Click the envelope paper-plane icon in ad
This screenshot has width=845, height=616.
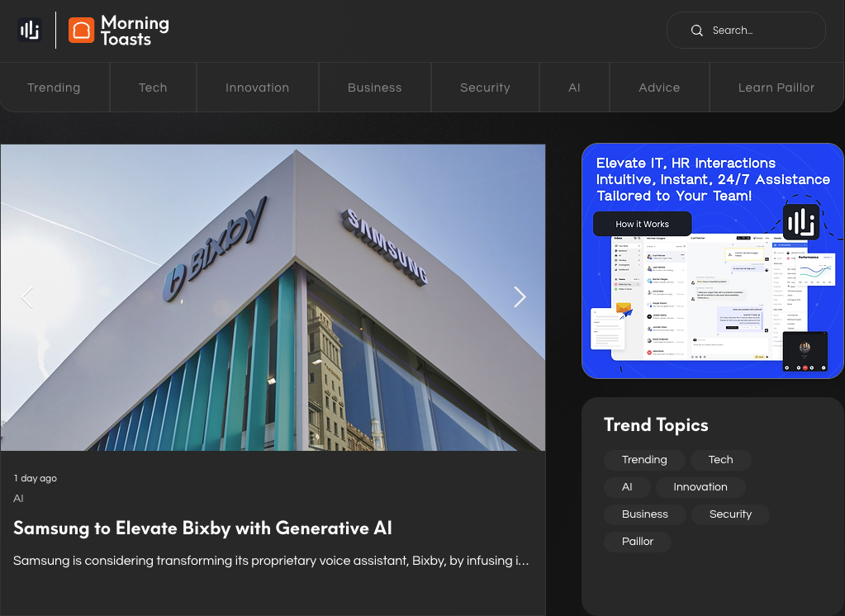tap(624, 310)
